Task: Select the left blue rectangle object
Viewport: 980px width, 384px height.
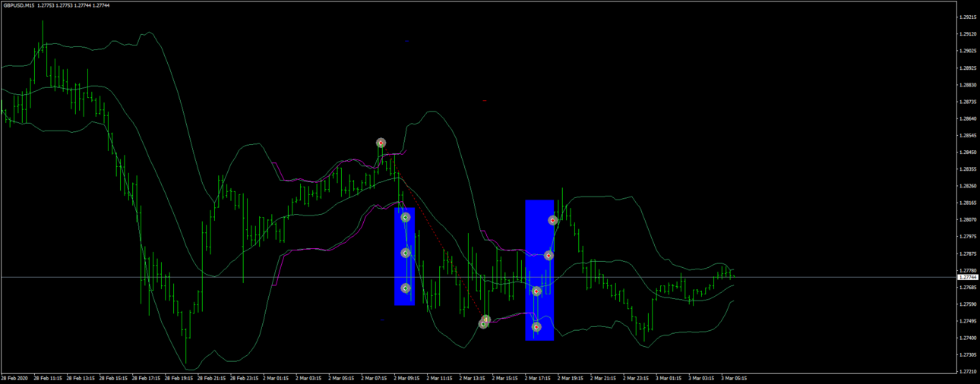Action: tap(404, 257)
